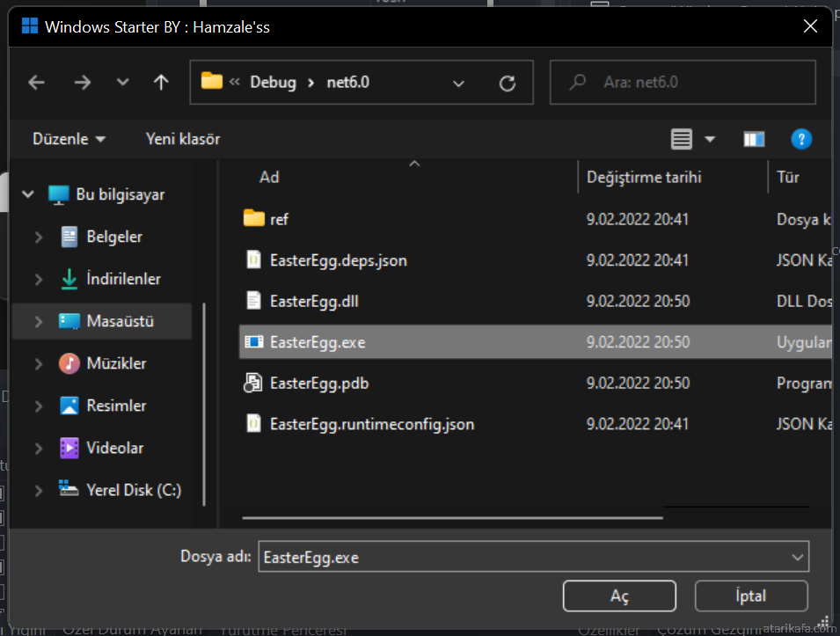Expand the Videolar folder node
Viewport: 840px width, 636px height.
[39, 448]
